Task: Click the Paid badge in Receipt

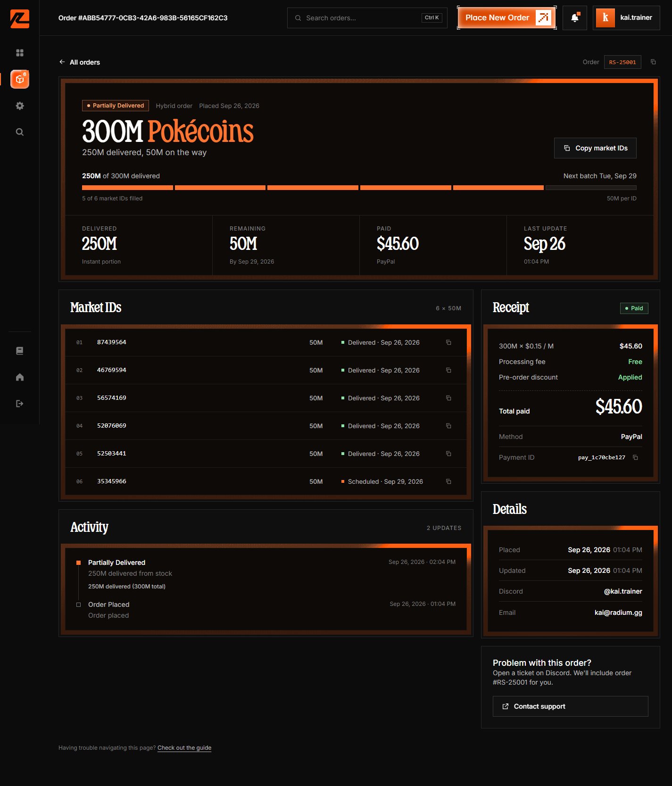Action: pyautogui.click(x=634, y=308)
